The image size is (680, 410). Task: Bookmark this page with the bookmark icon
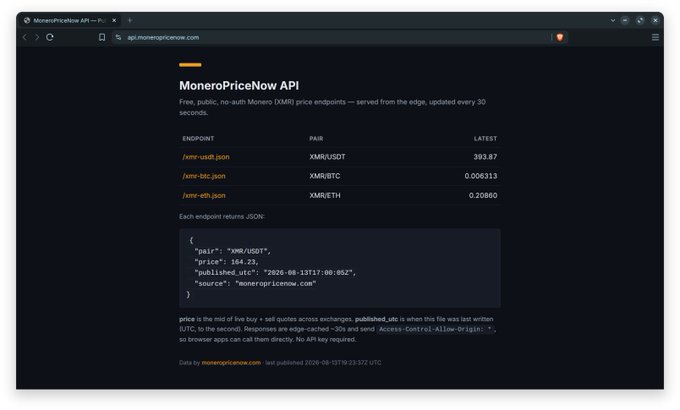click(102, 37)
